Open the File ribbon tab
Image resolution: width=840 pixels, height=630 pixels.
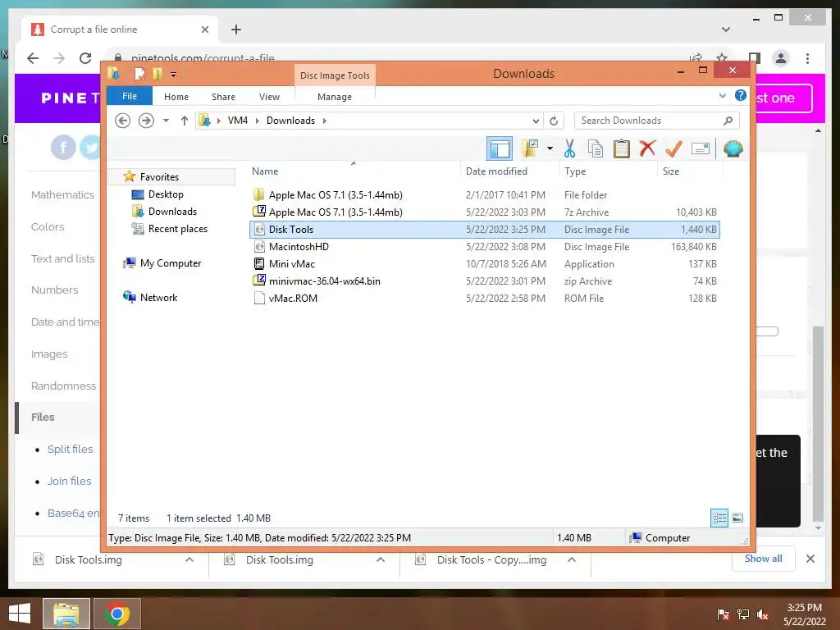[130, 96]
